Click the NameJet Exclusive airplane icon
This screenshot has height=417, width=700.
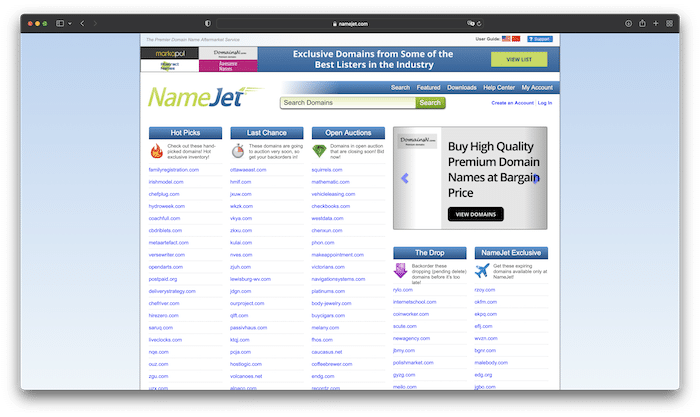coord(482,270)
